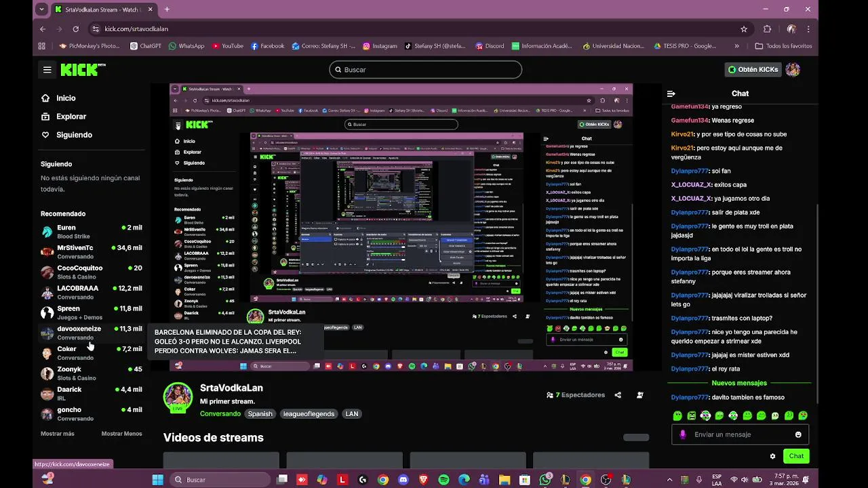Viewport: 868px width, 488px height.
Task: Click X_LOCUAZ_X beside 'exitos capa'
Action: tap(691, 184)
